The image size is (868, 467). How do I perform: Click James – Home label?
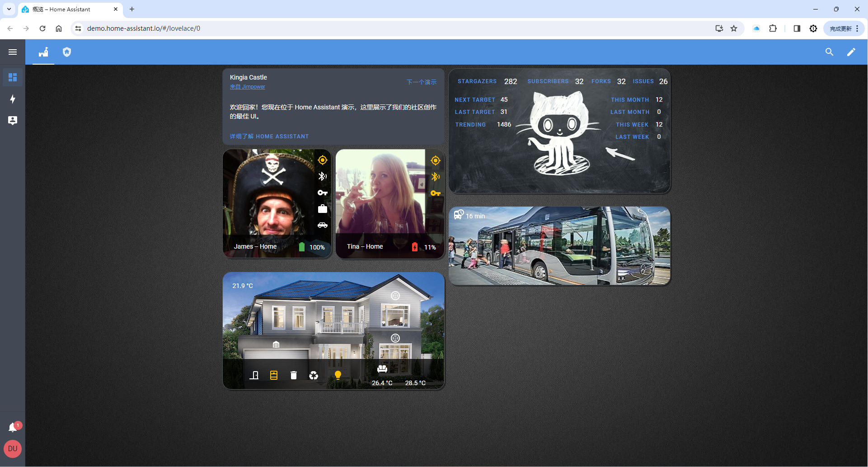[x=255, y=246]
